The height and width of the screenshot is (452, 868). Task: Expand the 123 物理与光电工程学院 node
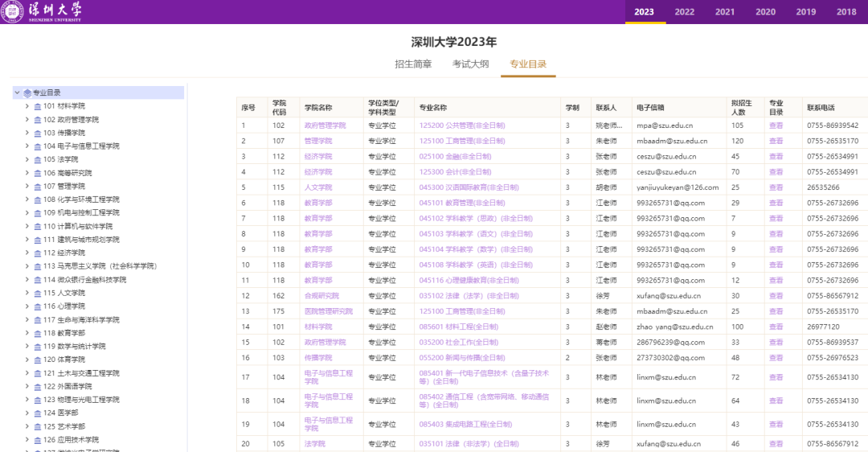coord(27,400)
